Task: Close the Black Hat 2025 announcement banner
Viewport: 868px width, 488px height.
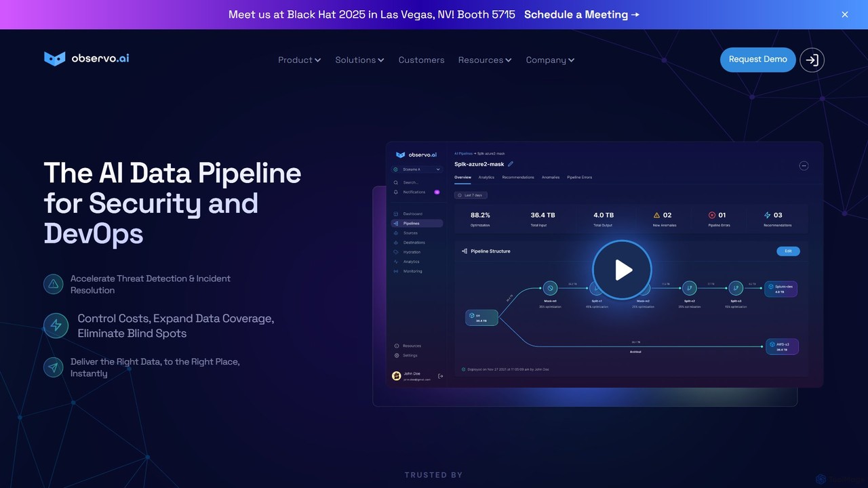Action: (x=845, y=14)
